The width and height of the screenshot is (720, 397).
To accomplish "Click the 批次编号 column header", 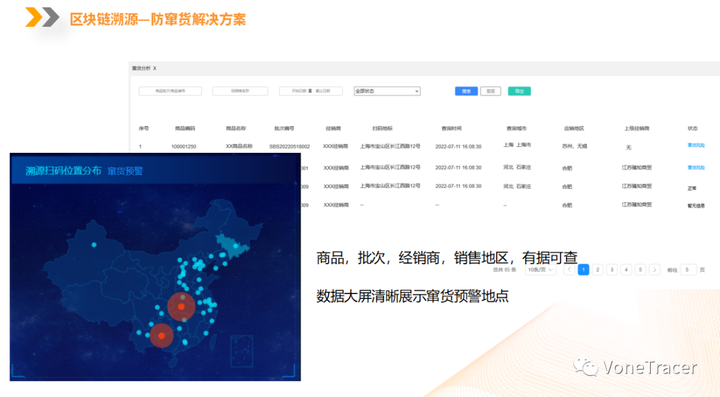I will (284, 128).
